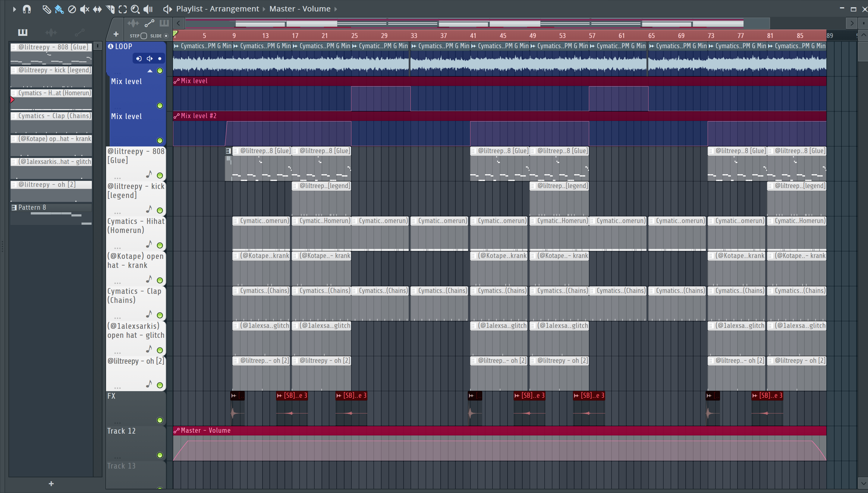Screen dimensions: 868x493
Task: Open the Playlist - Arrangement breadcrumb
Action: click(x=217, y=9)
